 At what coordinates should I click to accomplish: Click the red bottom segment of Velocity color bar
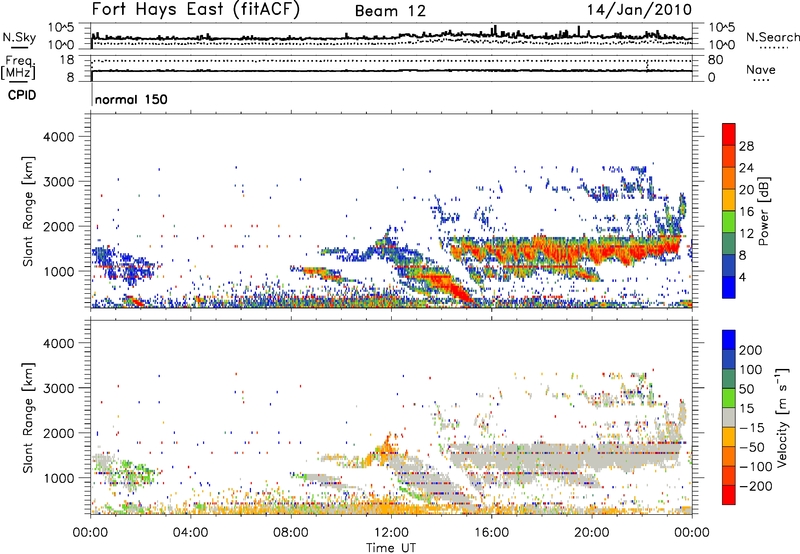pos(729,495)
